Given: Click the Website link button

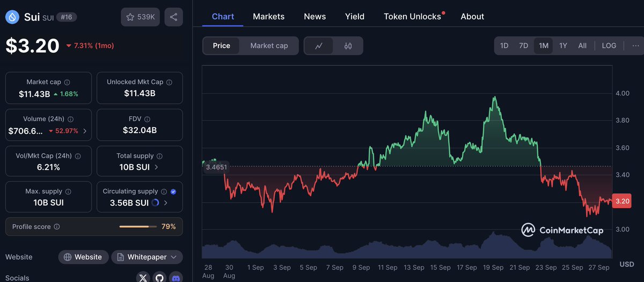Looking at the screenshot, I should click(83, 257).
